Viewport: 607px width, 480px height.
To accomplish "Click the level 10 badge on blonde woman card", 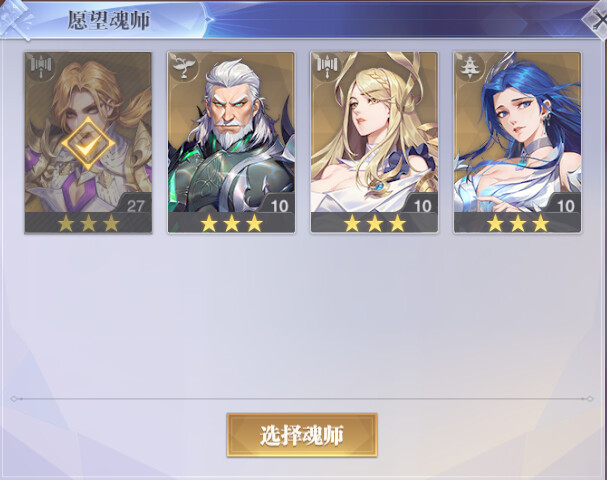I will pos(422,205).
